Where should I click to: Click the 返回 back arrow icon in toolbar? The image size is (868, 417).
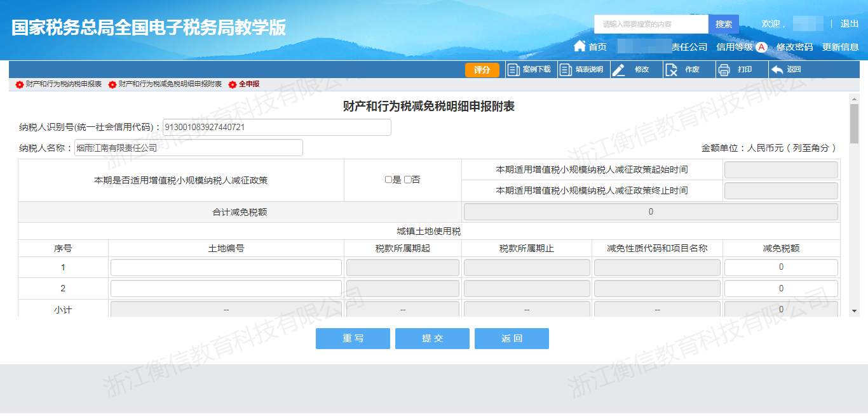(x=776, y=70)
